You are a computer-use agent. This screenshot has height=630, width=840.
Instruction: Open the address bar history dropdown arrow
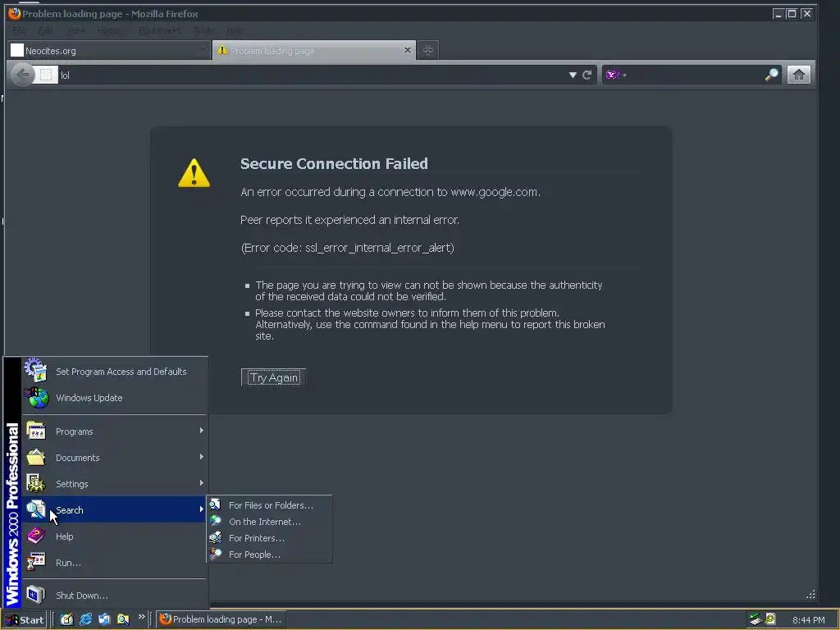[572, 75]
